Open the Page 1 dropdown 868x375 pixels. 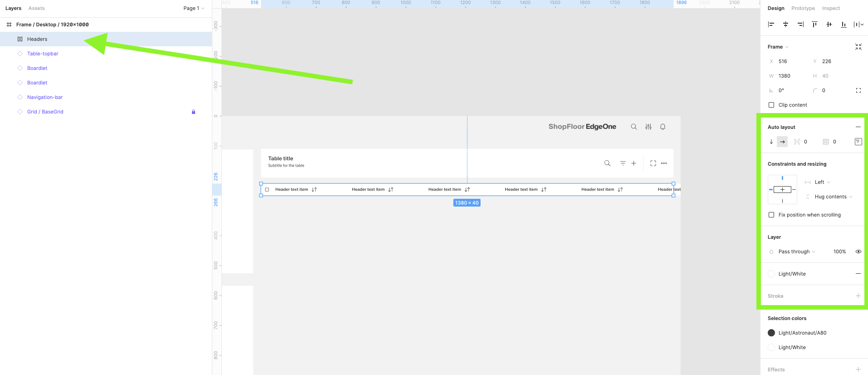point(194,8)
